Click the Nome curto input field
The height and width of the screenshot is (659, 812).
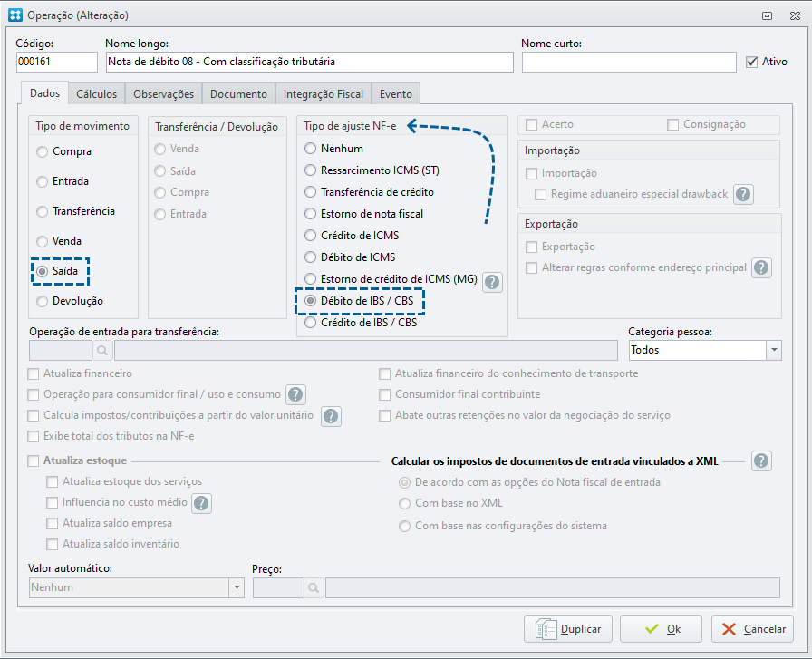629,62
